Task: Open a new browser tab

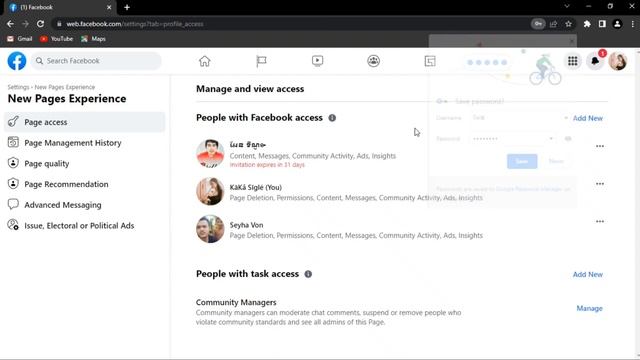Action: (x=127, y=7)
